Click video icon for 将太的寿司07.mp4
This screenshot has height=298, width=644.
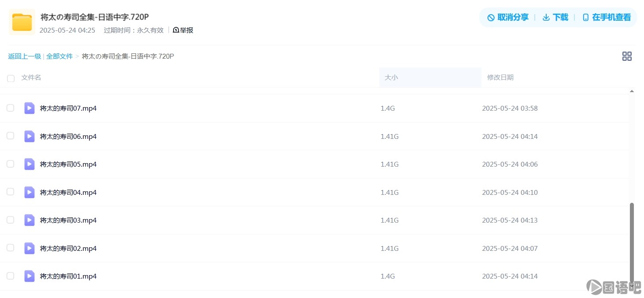pos(29,108)
